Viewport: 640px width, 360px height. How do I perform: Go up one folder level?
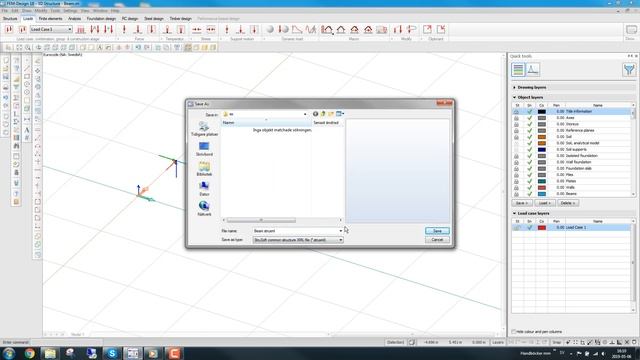[x=323, y=114]
